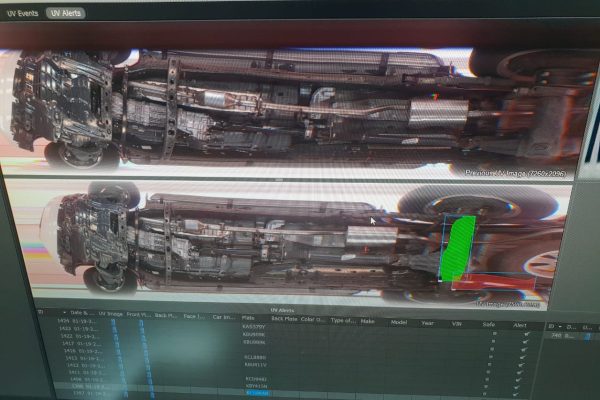Click the Make column header

(368, 321)
